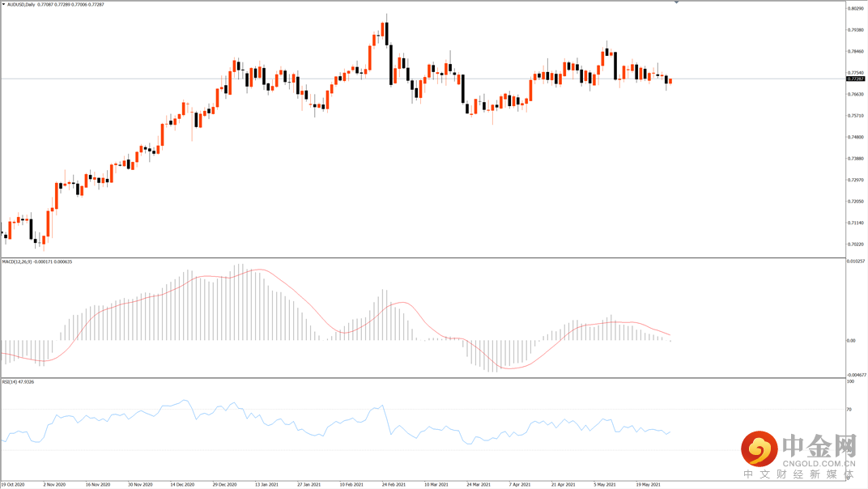Screen dimensions: 868x489
Task: Click the 29 Dec 2020 date label
Action: click(225, 485)
